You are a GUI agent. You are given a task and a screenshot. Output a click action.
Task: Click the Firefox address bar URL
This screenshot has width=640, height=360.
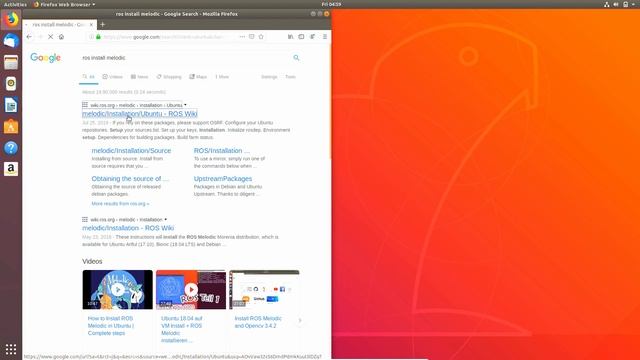coord(163,37)
